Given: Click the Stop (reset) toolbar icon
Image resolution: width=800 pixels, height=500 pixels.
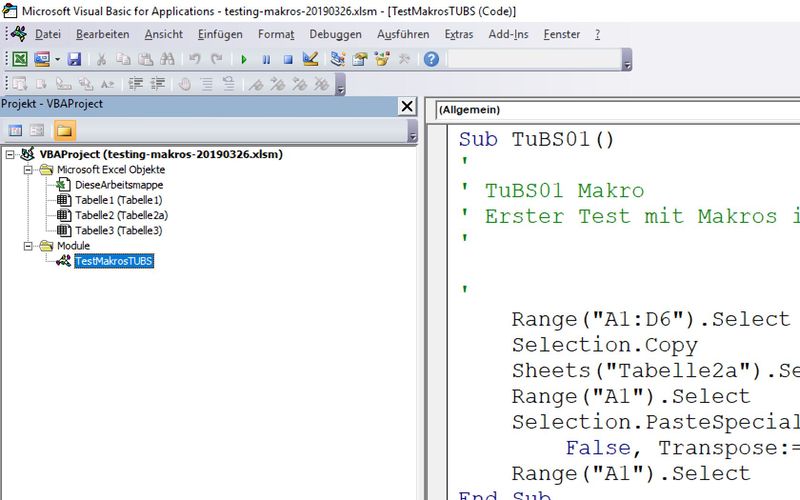Looking at the screenshot, I should coord(287,59).
